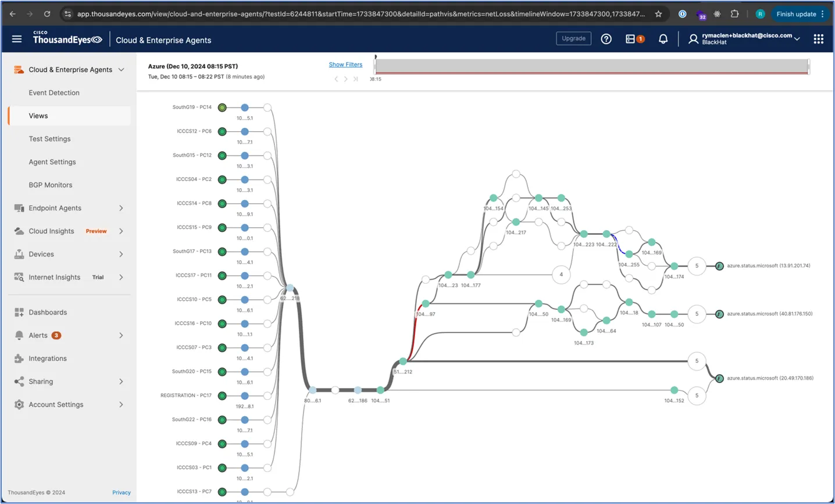Bookmark this page with the star icon
Screen dimensions: 835x504
coord(658,14)
